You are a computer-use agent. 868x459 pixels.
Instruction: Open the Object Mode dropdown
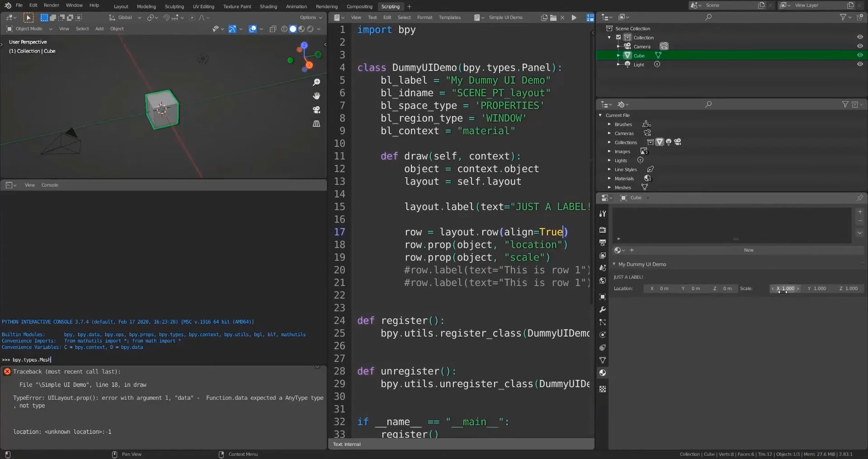click(x=30, y=29)
